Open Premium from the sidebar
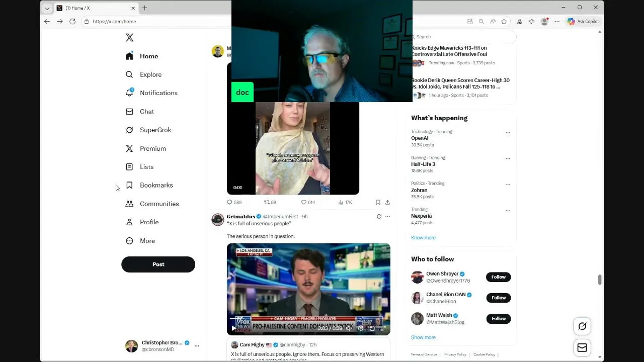Screen dimensions: 644x362 [x=146, y=148]
